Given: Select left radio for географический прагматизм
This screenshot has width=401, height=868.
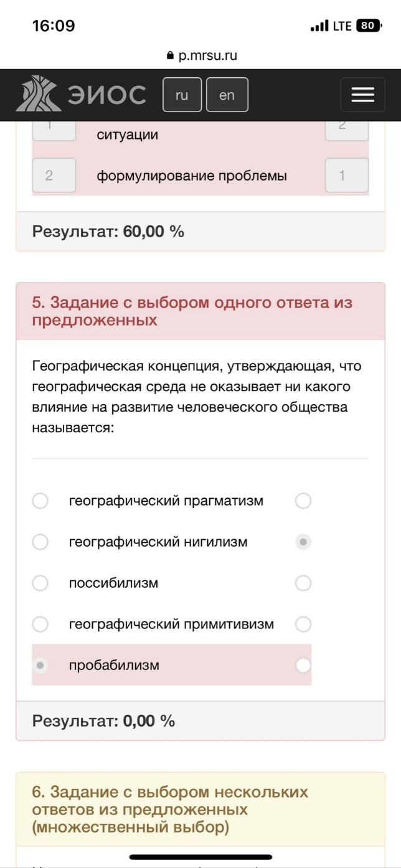Looking at the screenshot, I should click(x=40, y=501).
